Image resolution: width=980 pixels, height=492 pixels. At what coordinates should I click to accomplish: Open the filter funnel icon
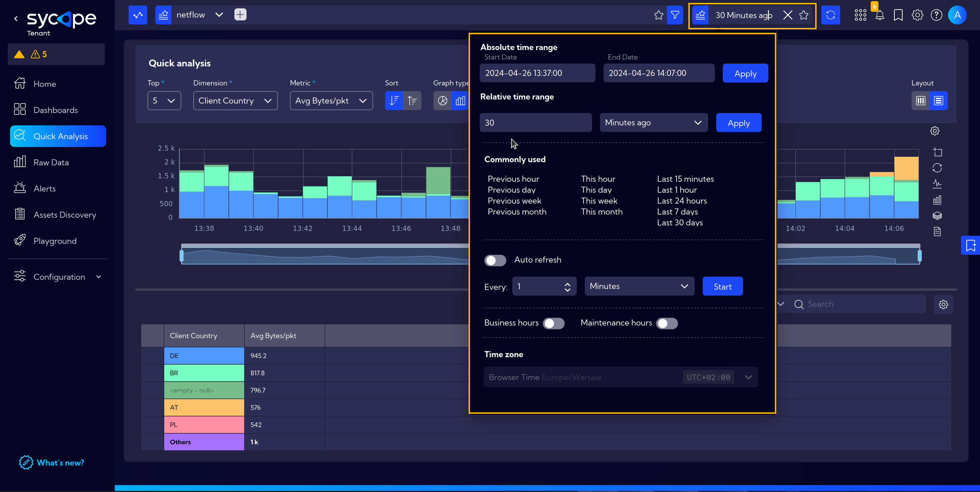(x=675, y=15)
